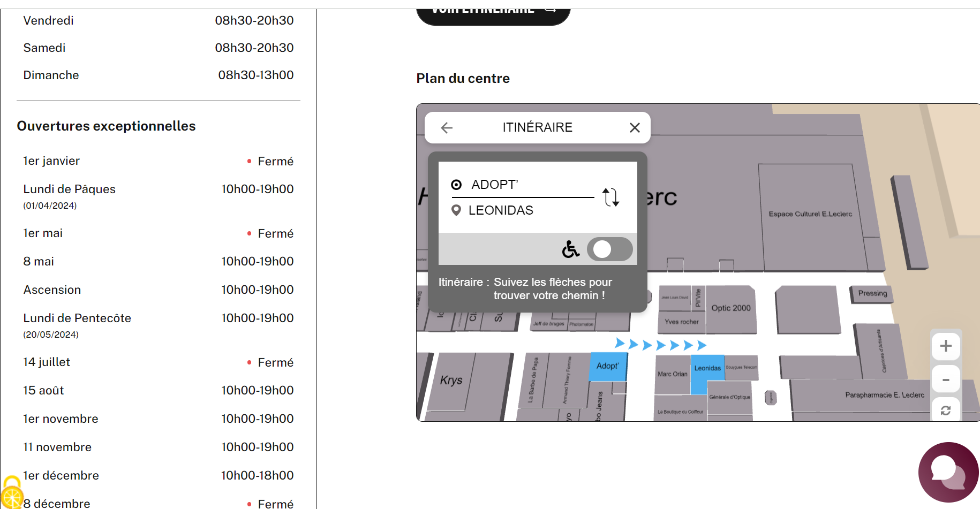Select Parapharmacie E. Leclerc on map

pyautogui.click(x=884, y=396)
